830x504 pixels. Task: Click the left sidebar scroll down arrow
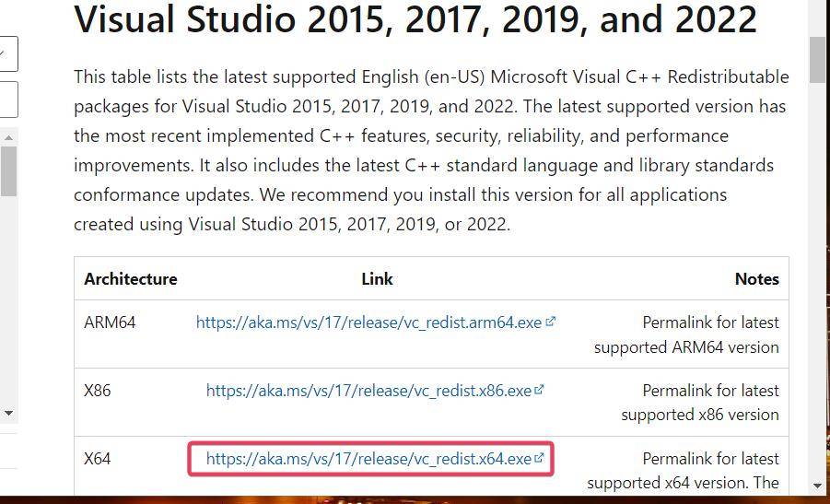(8, 413)
